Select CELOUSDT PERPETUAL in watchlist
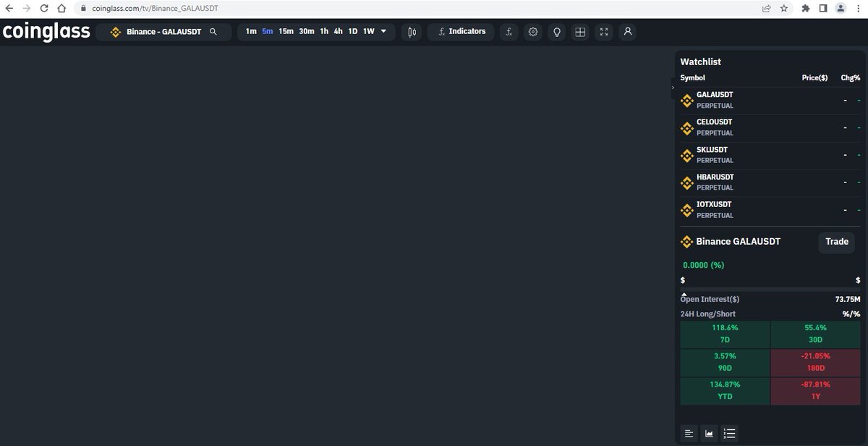 770,128
